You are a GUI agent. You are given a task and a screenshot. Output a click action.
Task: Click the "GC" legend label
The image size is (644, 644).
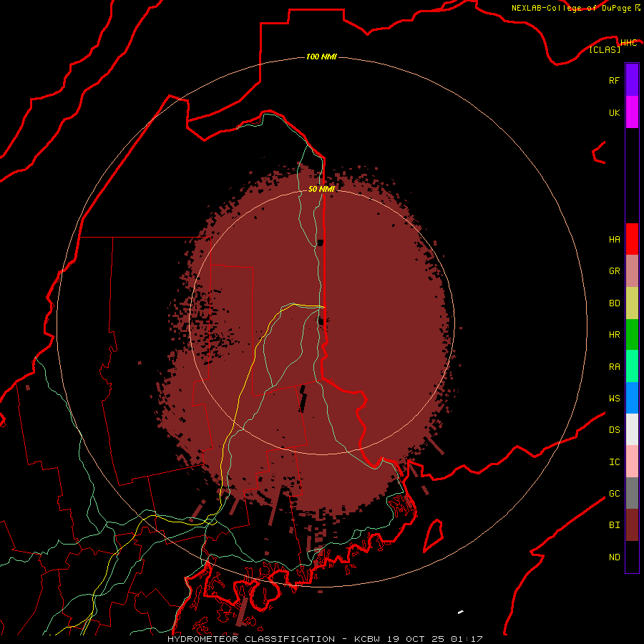(614, 494)
